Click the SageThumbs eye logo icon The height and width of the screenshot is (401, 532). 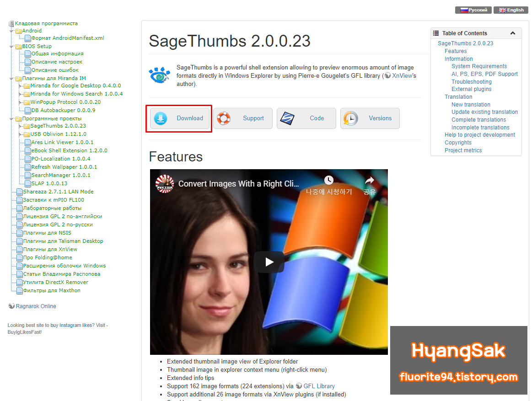click(160, 75)
